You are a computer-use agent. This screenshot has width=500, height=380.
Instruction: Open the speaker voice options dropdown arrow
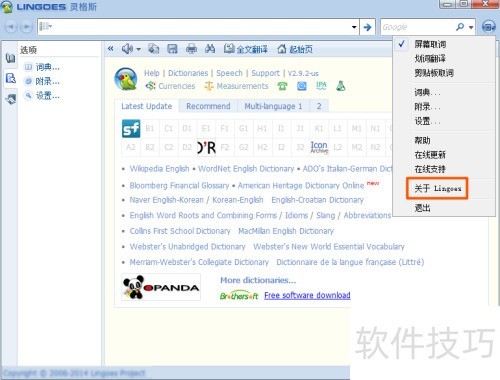[139, 49]
